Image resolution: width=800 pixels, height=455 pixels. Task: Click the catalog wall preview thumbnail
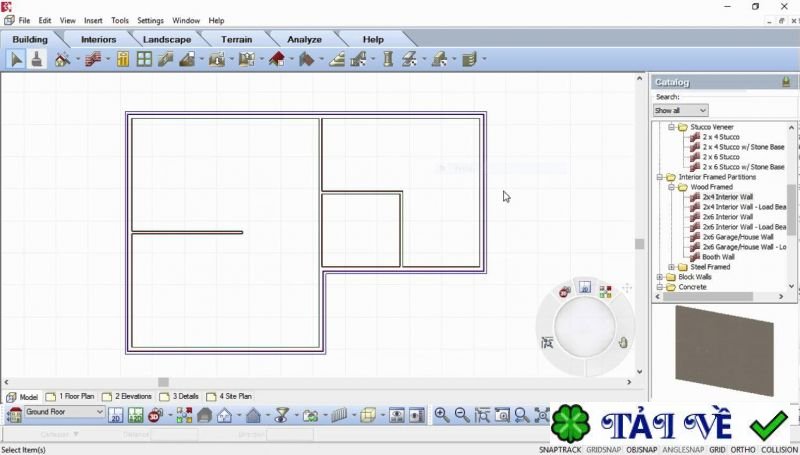tap(724, 350)
